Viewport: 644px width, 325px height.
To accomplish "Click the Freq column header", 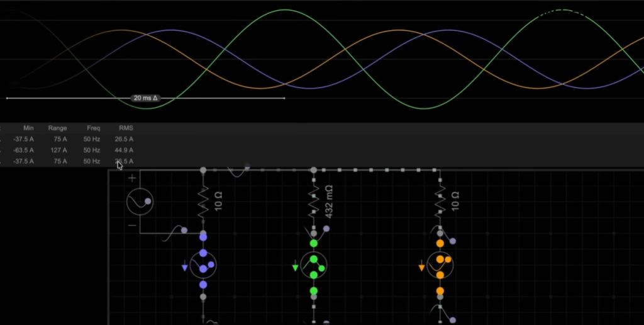I will point(94,128).
